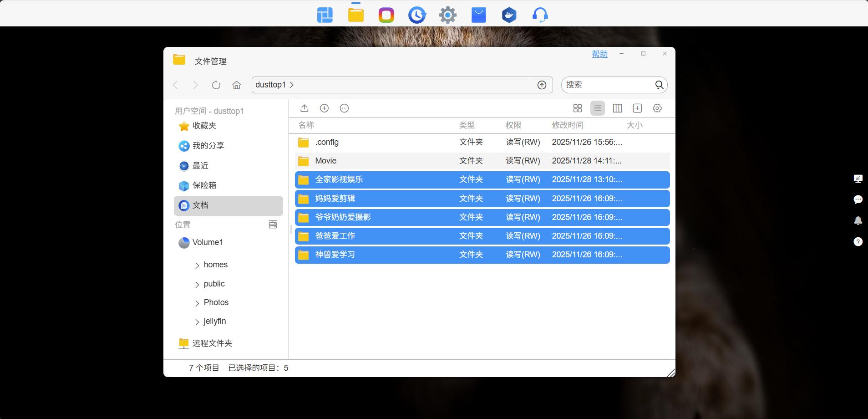This screenshot has height=419, width=868.
Task: Select 文档 in sidebar
Action: pos(228,205)
